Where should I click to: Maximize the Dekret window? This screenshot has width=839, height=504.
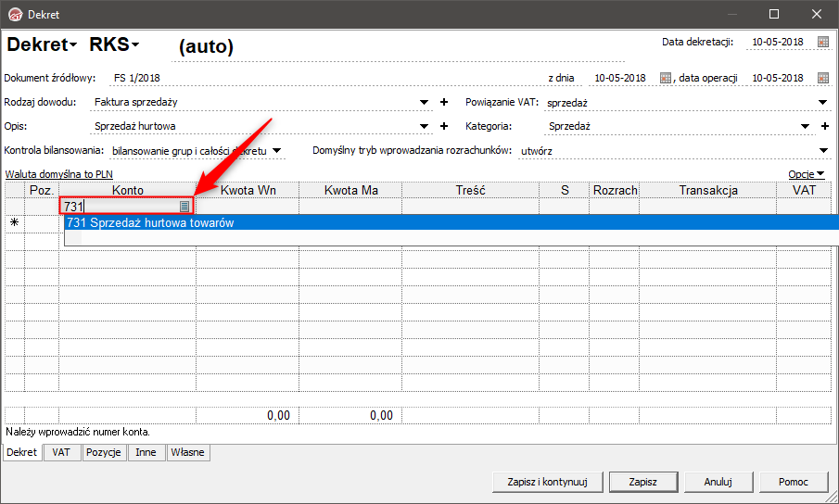[x=774, y=15]
